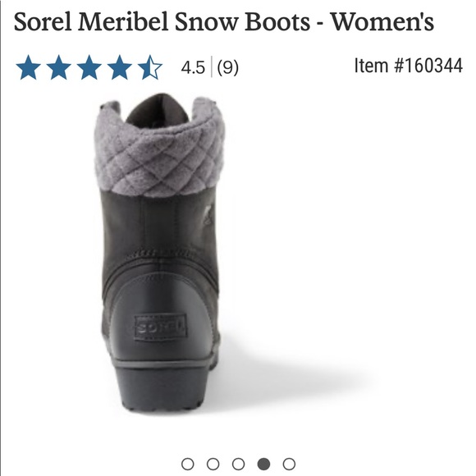
Task: Click the half-filled fifth rating star
Action: [149, 67]
